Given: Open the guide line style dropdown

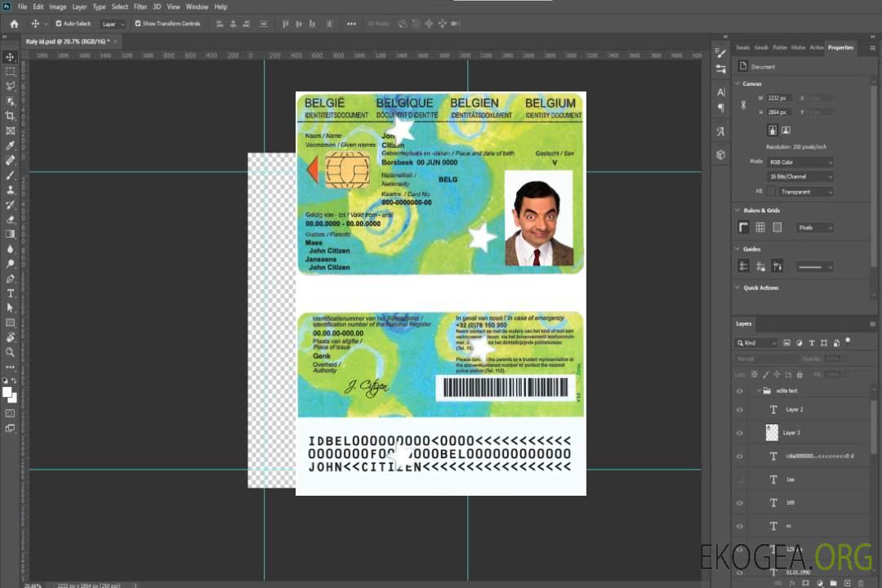Looking at the screenshot, I should point(814,267).
